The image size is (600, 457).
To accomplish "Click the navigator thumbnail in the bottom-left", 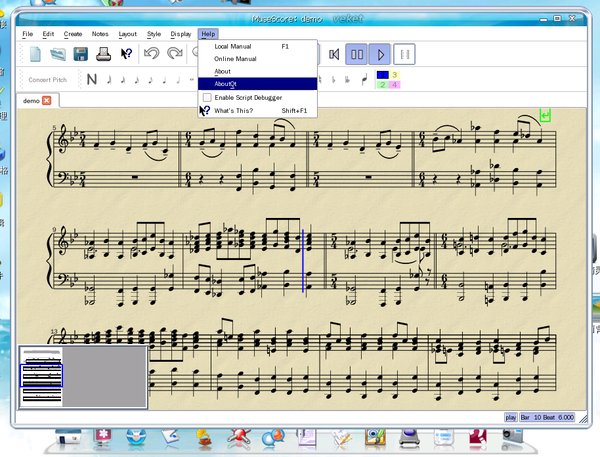I will click(41, 376).
